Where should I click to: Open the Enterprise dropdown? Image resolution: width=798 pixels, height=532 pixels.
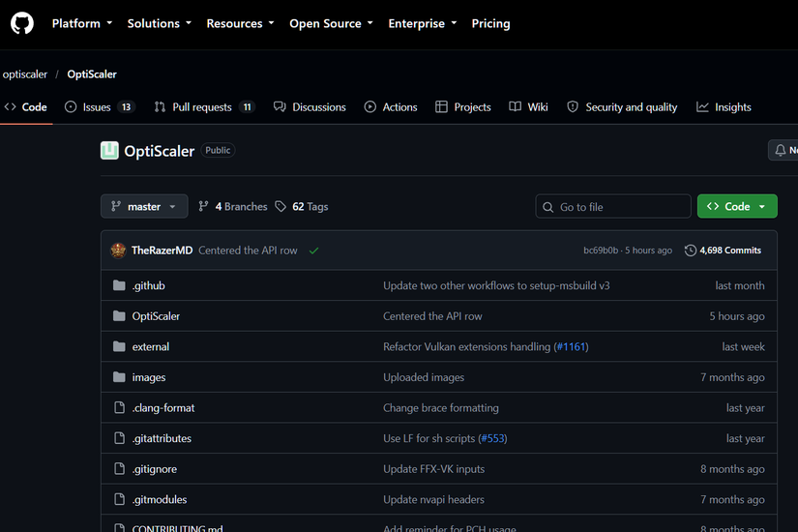coord(423,23)
